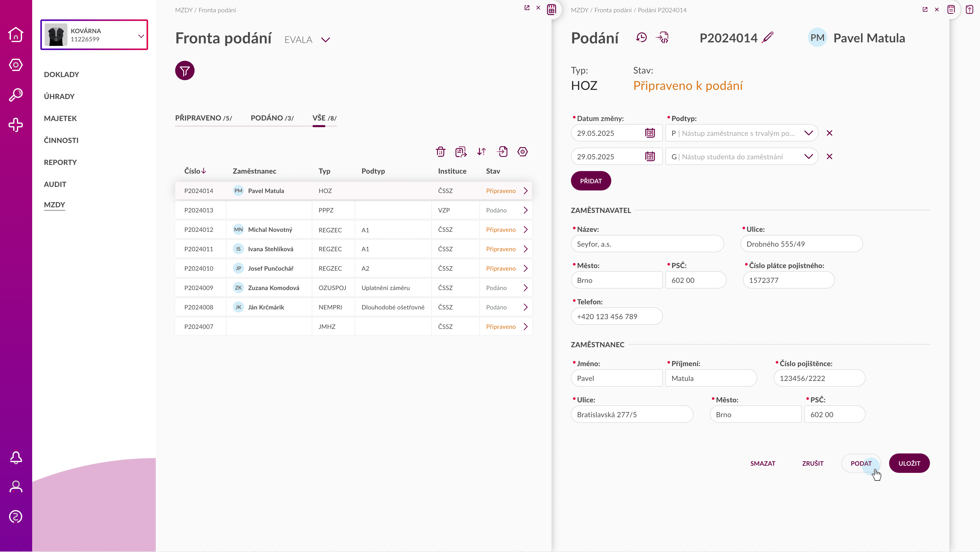This screenshot has height=552, width=980.
Task: Expand the KOVÁRNA company selector
Action: (x=94, y=35)
